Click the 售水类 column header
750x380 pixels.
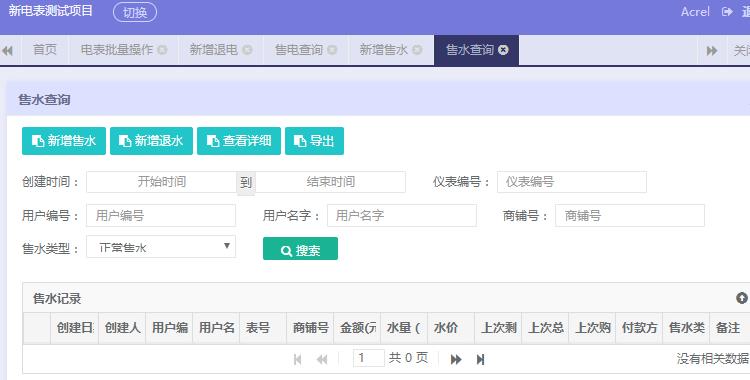point(686,328)
